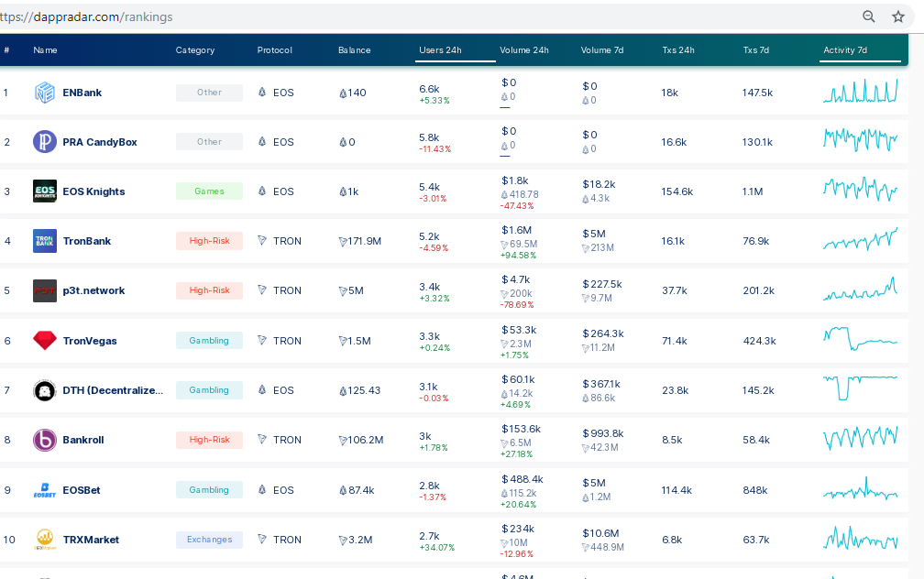
Task: Sort by Volume 24h column header
Action: pos(524,50)
